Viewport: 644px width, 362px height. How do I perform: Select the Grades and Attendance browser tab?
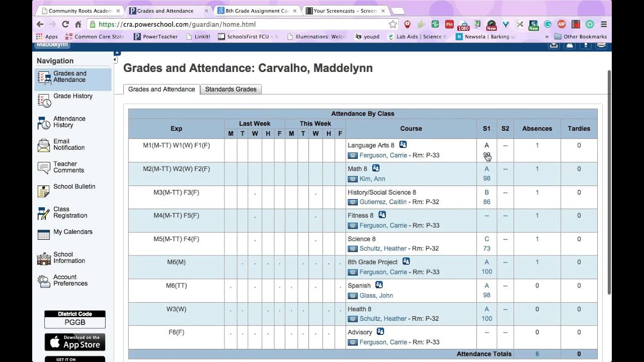point(169,11)
